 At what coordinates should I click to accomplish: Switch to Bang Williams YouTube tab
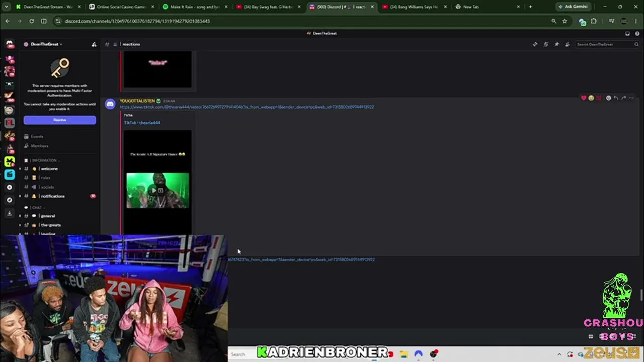pos(415,7)
